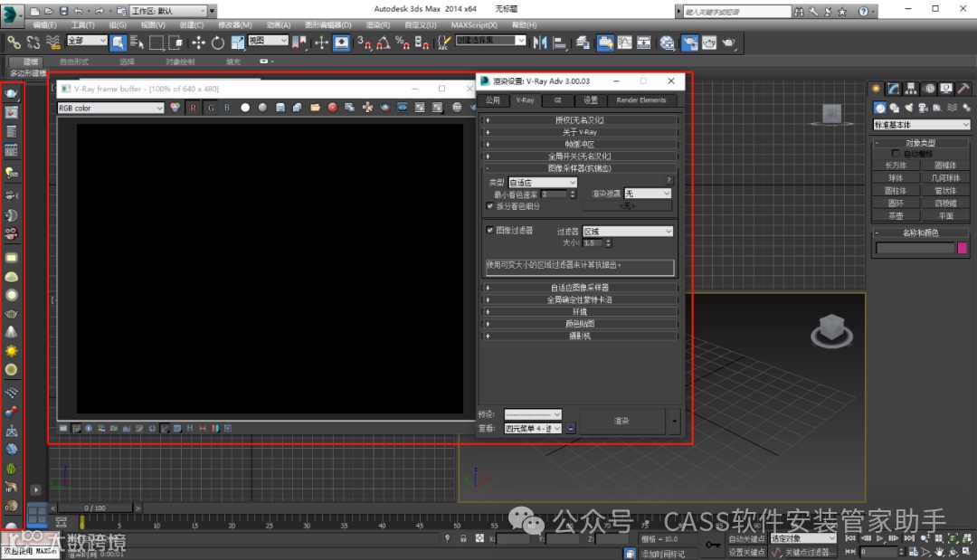Expand the 环境 rollout
The width and height of the screenshot is (977, 560).
pyautogui.click(x=580, y=311)
